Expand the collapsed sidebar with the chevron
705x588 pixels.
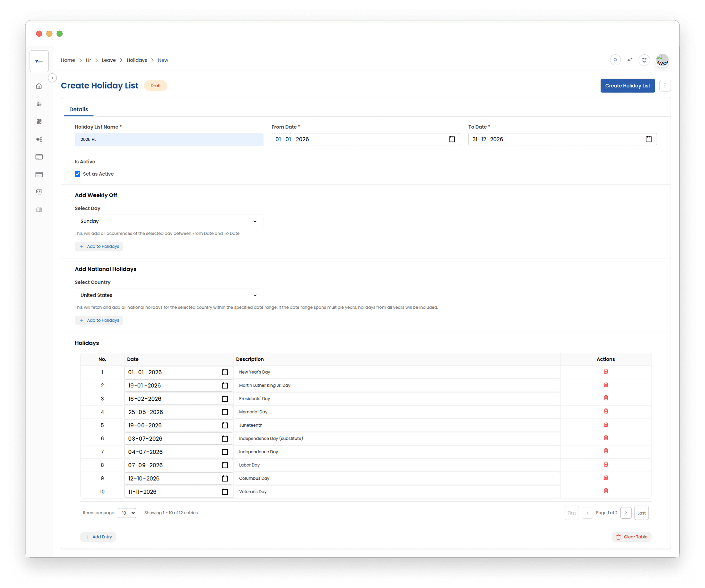(x=52, y=78)
